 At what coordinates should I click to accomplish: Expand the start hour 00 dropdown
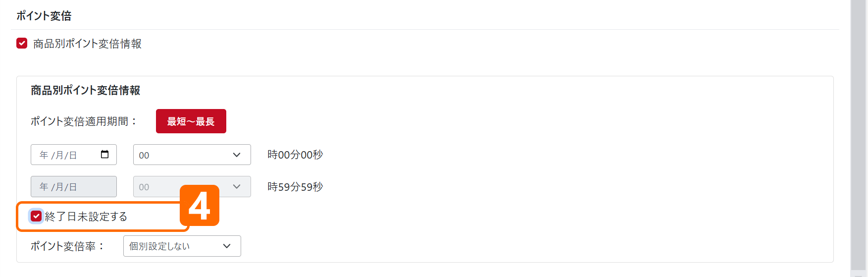tap(192, 155)
